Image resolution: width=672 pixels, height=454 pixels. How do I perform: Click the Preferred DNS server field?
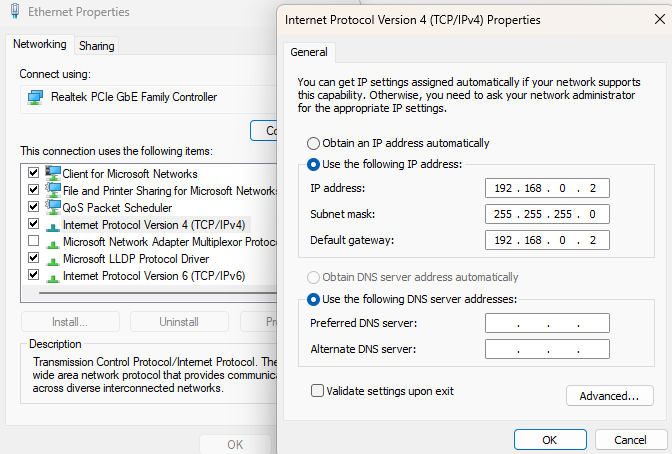click(546, 323)
